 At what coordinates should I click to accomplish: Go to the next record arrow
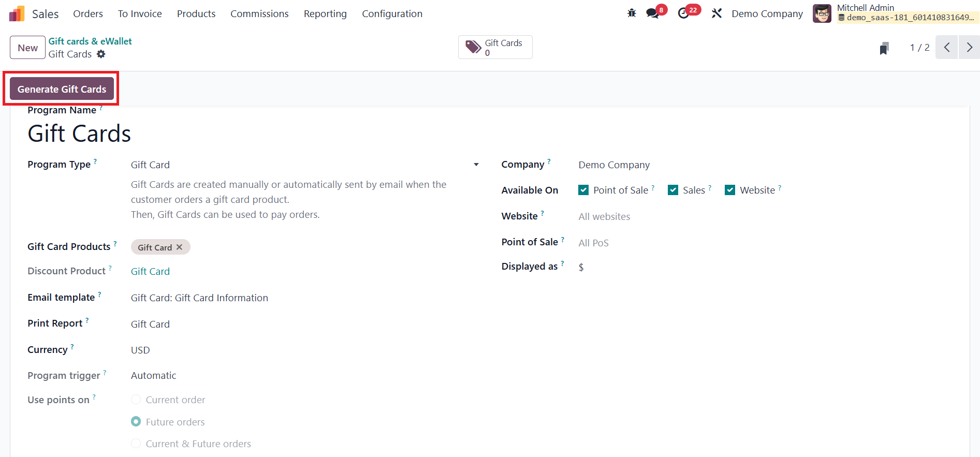(x=969, y=48)
